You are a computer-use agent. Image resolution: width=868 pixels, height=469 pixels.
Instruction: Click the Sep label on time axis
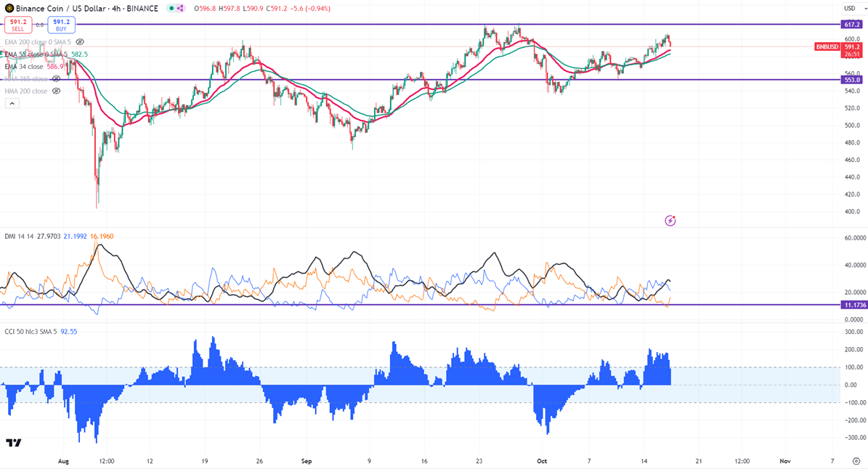pos(307,461)
